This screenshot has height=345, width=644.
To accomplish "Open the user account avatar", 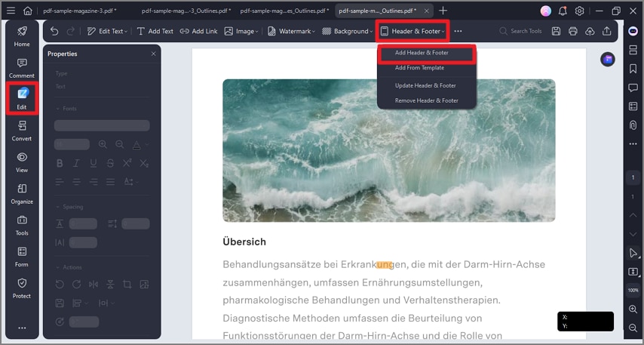I will pos(546,11).
